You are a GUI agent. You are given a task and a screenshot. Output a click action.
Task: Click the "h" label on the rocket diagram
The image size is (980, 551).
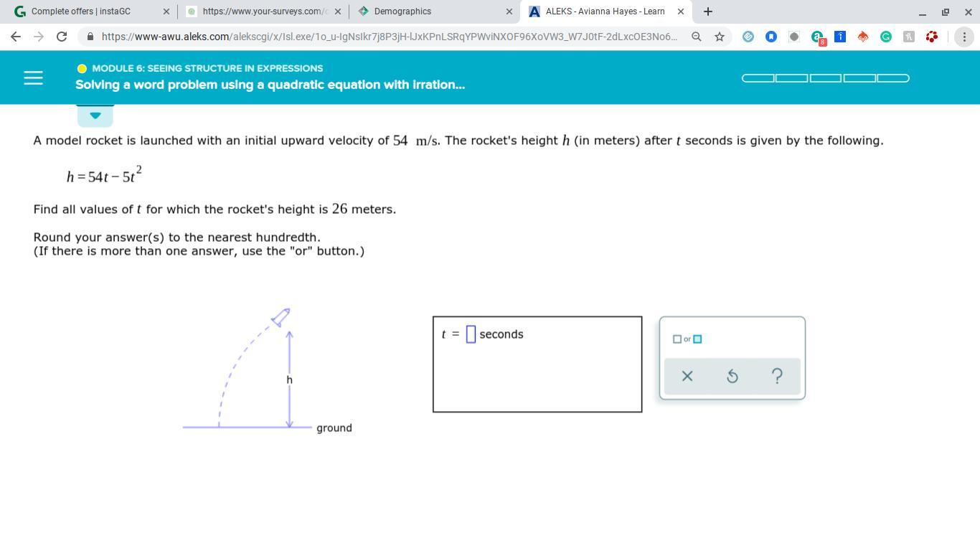click(x=289, y=380)
